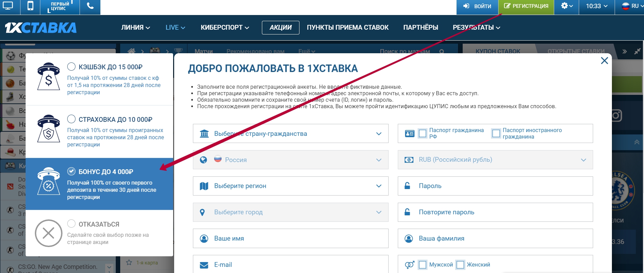644x273 pixels.
Task: Click the bonus UFO percent icon
Action: [x=48, y=181]
